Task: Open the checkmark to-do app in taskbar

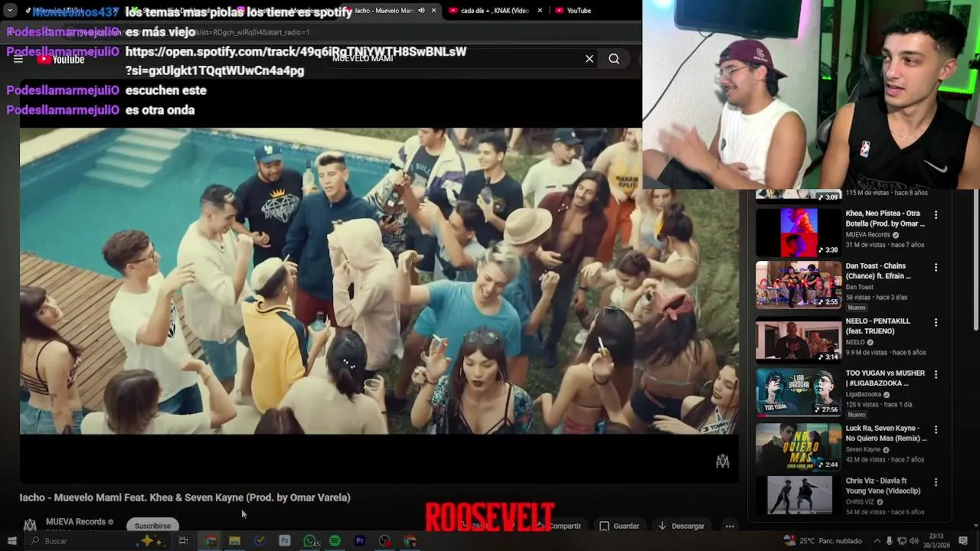Action: (260, 541)
